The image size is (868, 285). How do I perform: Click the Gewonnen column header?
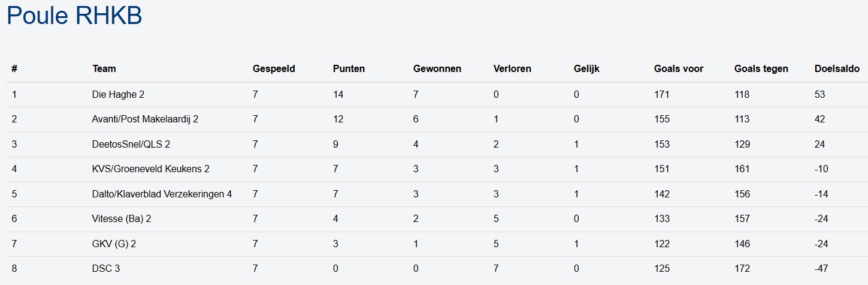pos(437,68)
